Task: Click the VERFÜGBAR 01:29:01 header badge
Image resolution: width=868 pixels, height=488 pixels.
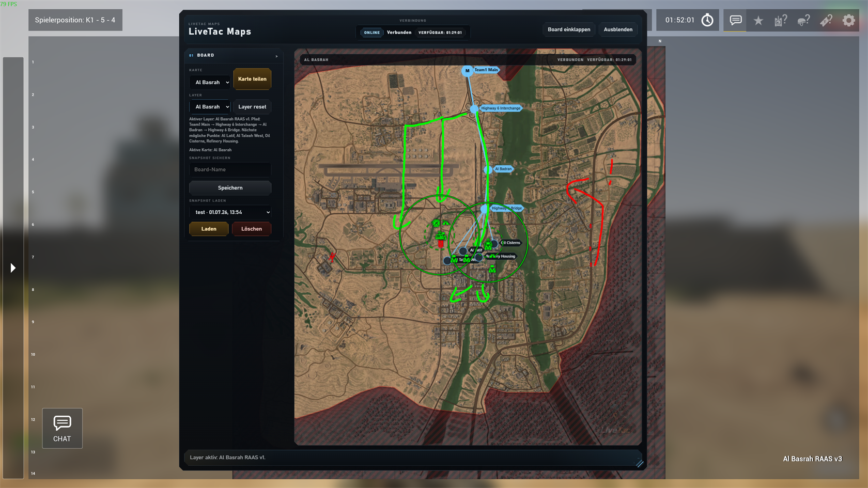Action: click(x=440, y=33)
